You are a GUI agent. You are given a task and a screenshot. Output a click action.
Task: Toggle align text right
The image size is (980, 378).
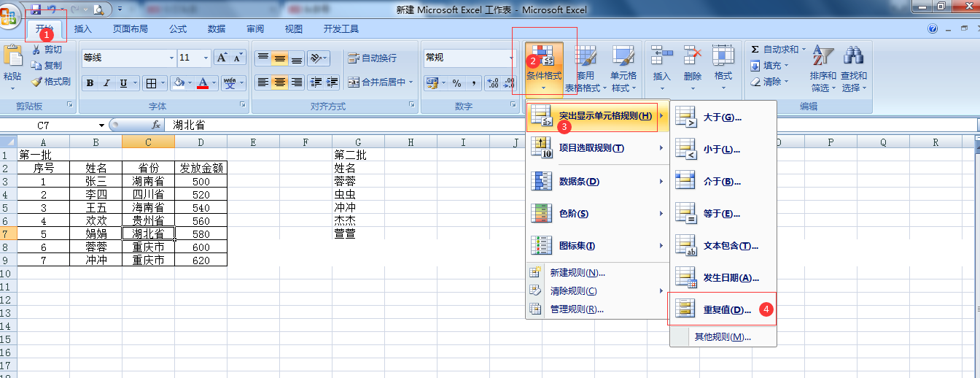pyautogui.click(x=296, y=82)
